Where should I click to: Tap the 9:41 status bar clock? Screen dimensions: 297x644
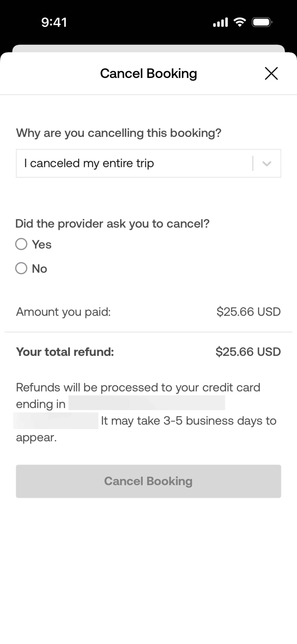pyautogui.click(x=54, y=22)
